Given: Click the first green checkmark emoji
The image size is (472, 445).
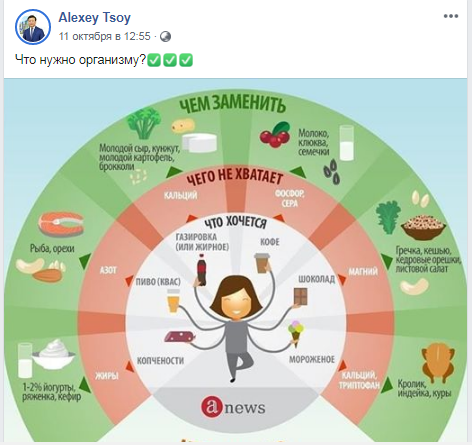Looking at the screenshot, I should pyautogui.click(x=154, y=60).
